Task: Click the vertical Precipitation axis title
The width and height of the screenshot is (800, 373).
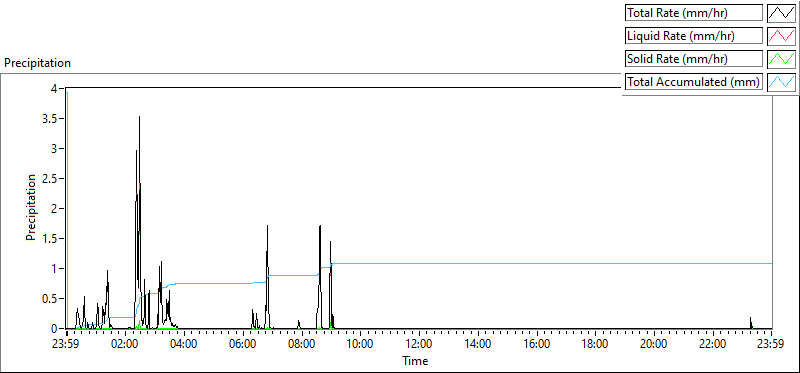Action: tap(32, 207)
